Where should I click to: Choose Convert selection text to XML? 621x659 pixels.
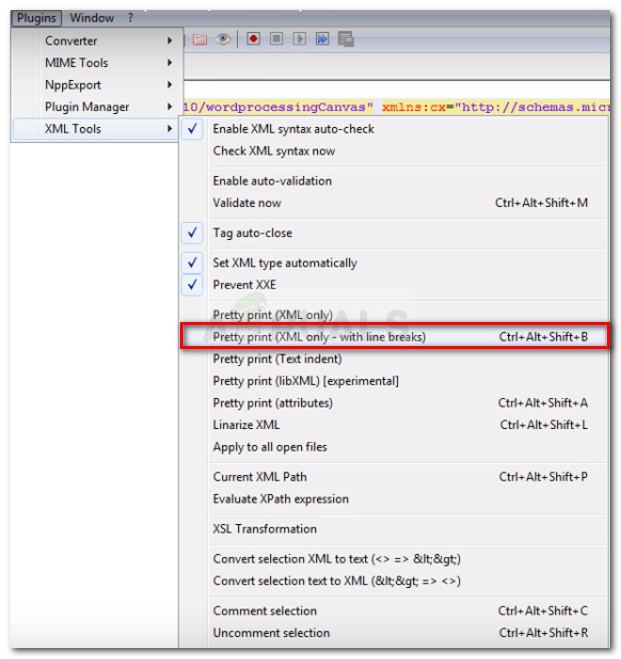(x=394, y=581)
